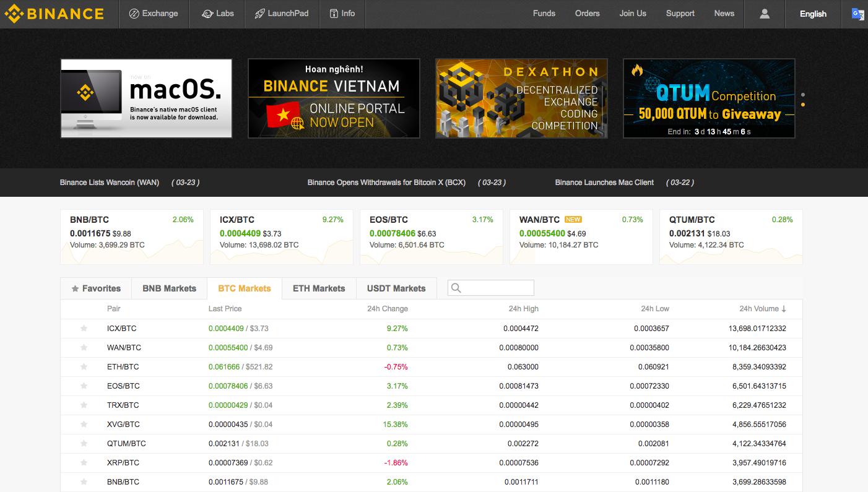Sort by Last Price column header
Image resolution: width=868 pixels, height=492 pixels.
[225, 309]
